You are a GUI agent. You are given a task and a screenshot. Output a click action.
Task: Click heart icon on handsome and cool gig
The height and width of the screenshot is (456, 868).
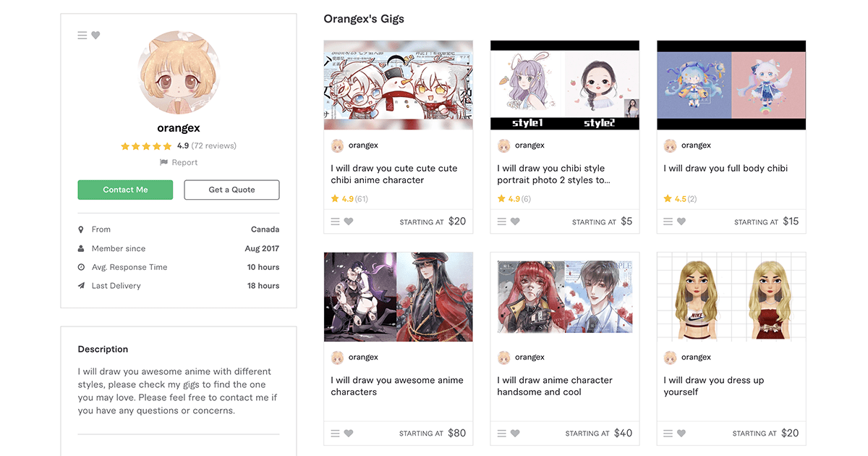coord(515,434)
